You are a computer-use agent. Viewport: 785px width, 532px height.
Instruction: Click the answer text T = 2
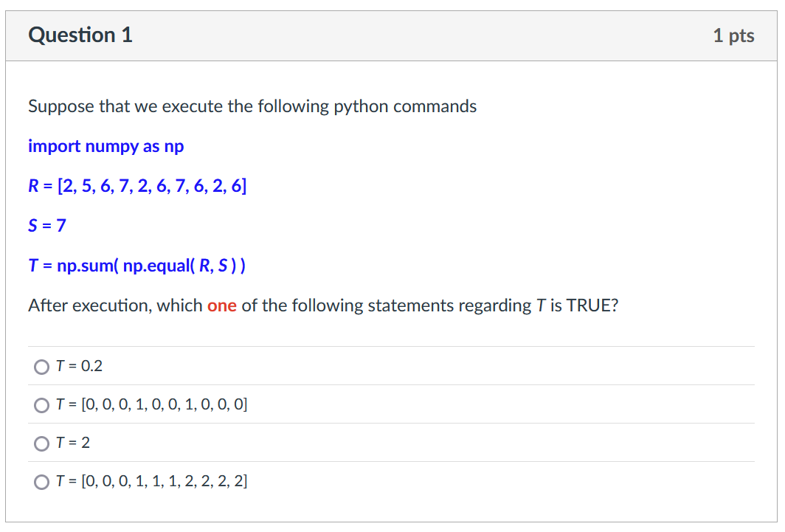point(73,443)
